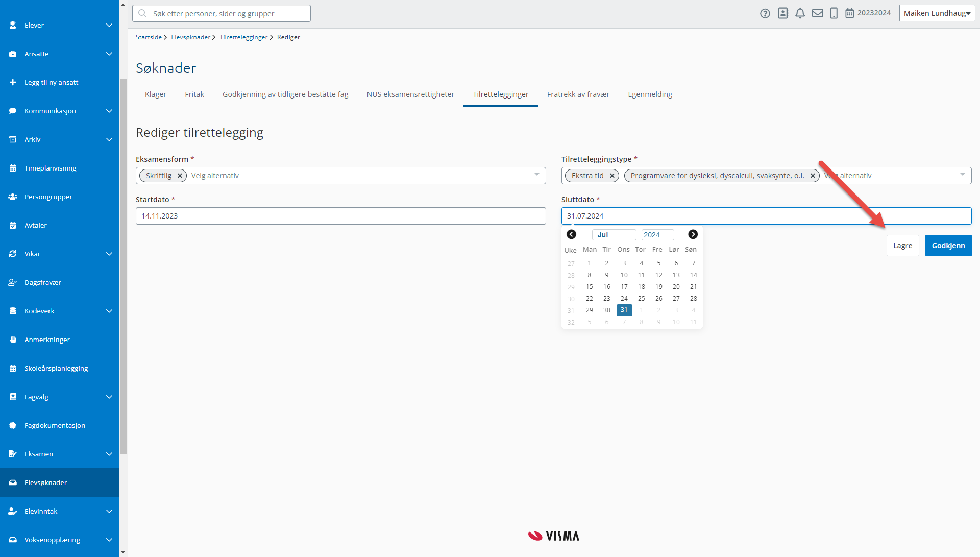The height and width of the screenshot is (557, 980).
Task: Open the 2024 year dropdown in calendar
Action: [x=657, y=235]
